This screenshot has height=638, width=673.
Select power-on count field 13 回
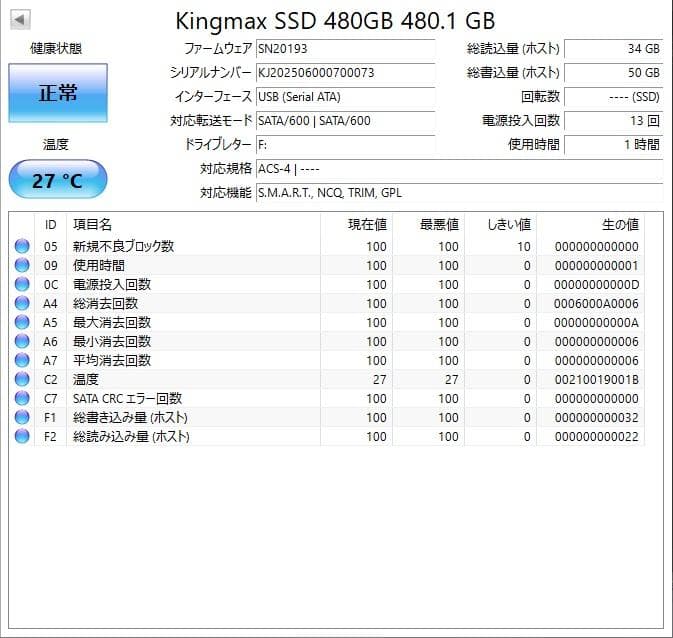614,121
